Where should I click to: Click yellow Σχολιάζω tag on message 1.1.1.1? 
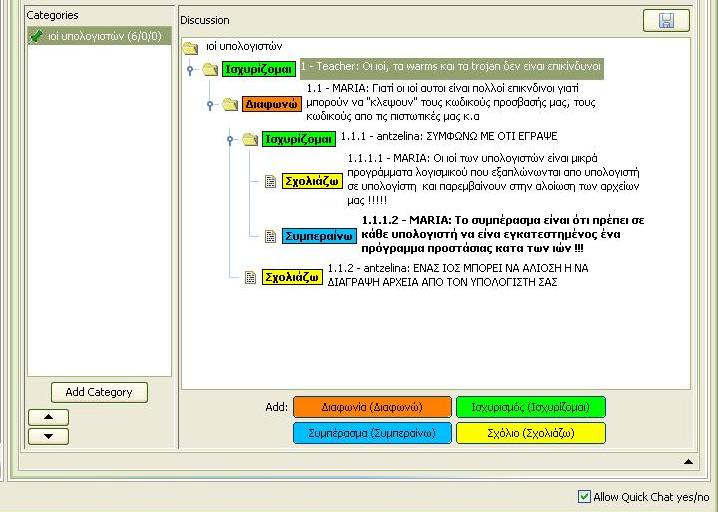click(312, 181)
